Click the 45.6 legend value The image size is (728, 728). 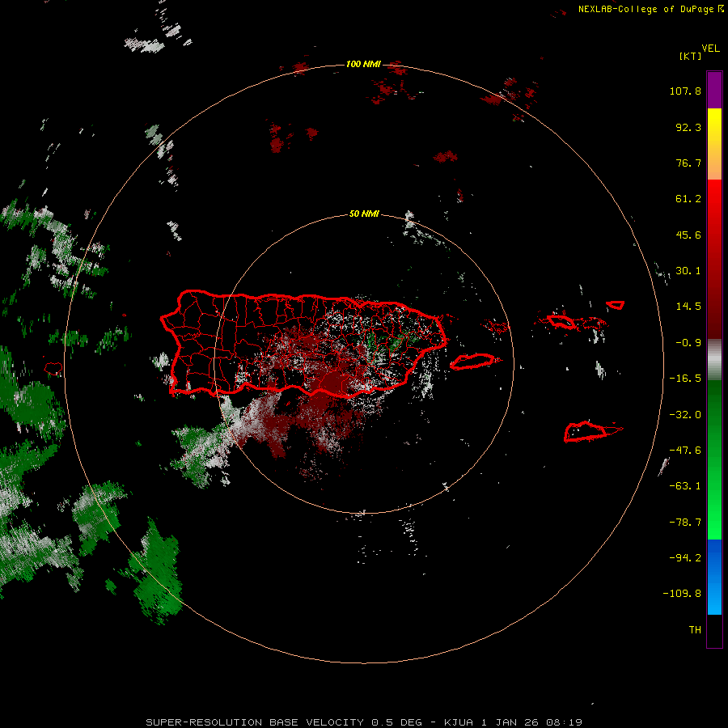[688, 235]
